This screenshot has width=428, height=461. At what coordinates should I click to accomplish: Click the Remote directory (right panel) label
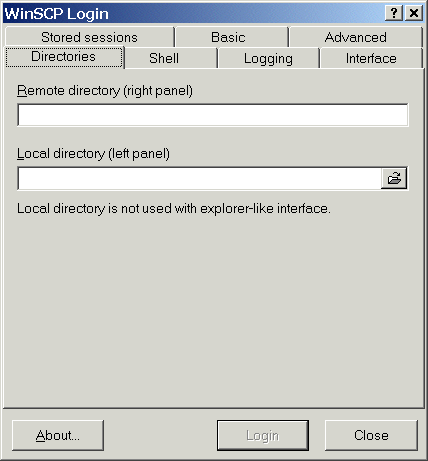(x=105, y=91)
